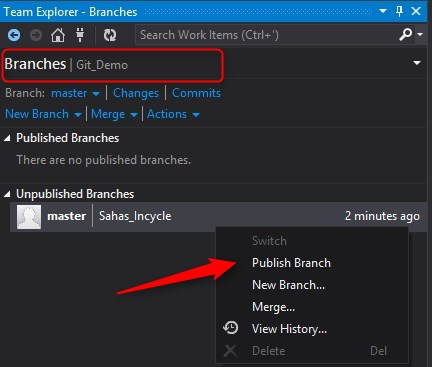The width and height of the screenshot is (432, 367).
Task: Toggle the pin auto-hide icon
Action: point(399,11)
